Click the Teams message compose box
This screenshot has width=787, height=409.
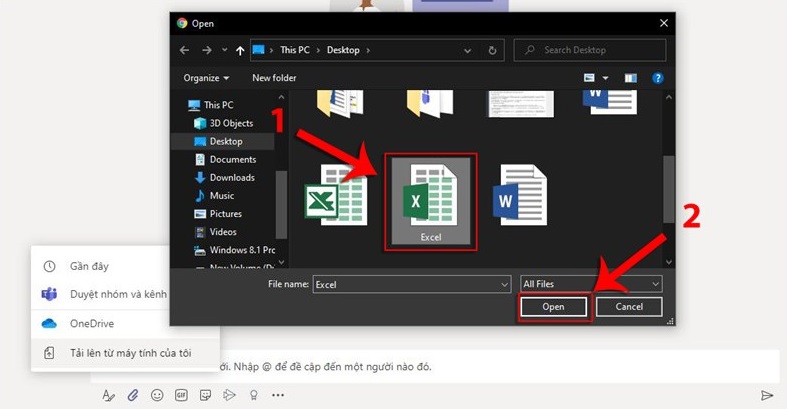(435, 367)
